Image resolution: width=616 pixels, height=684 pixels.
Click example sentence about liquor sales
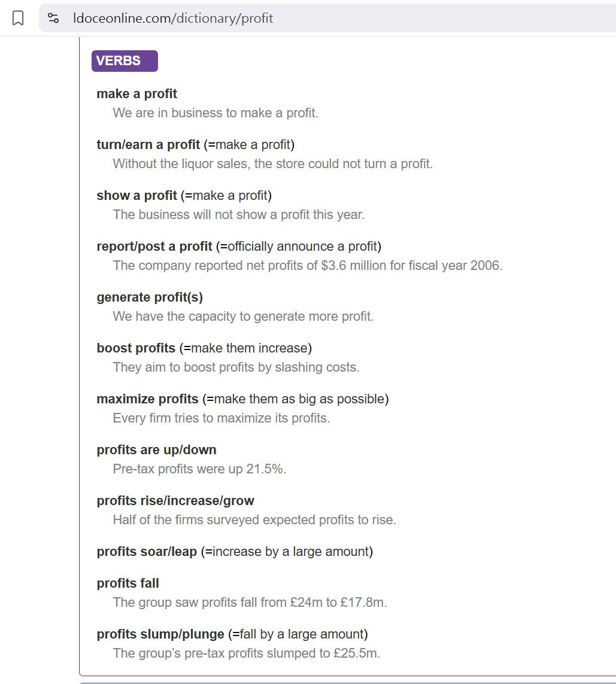coord(272,164)
